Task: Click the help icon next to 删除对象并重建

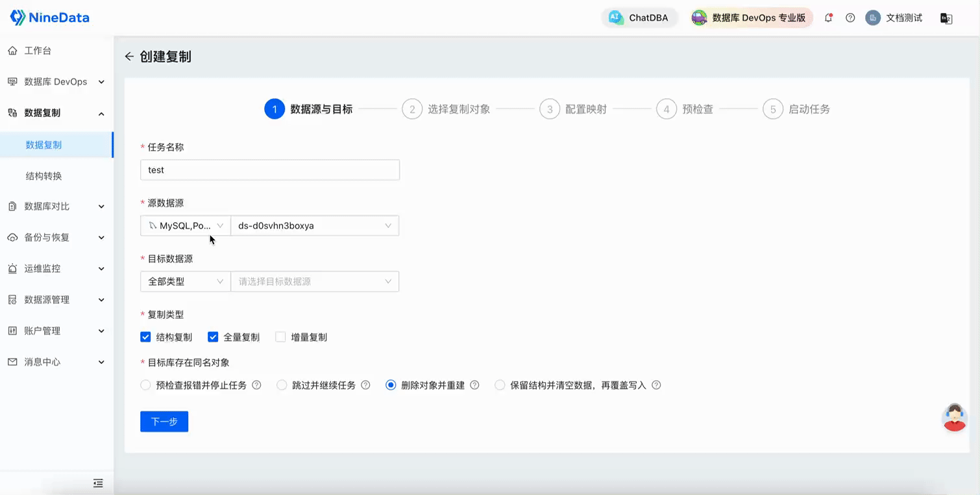Action: pyautogui.click(x=474, y=385)
